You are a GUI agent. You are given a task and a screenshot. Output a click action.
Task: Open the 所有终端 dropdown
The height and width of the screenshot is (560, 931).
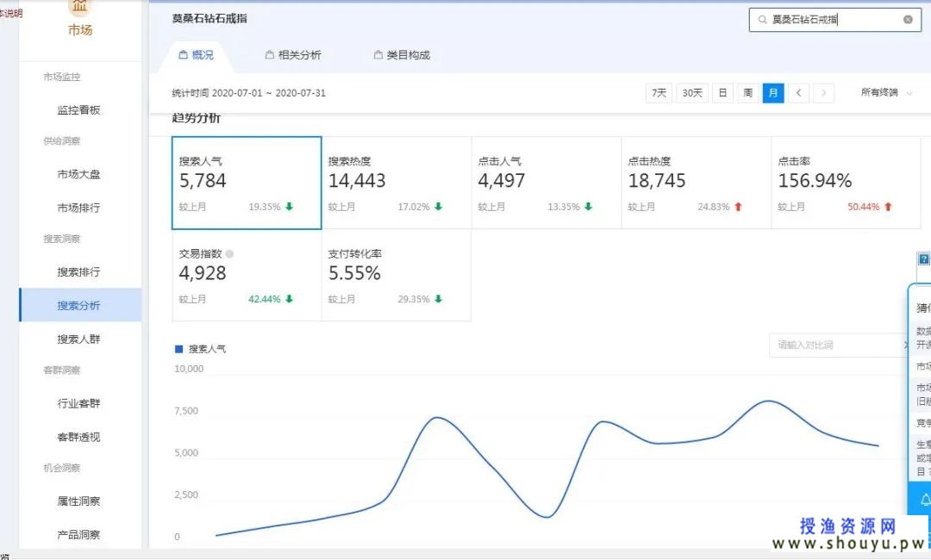coord(886,93)
